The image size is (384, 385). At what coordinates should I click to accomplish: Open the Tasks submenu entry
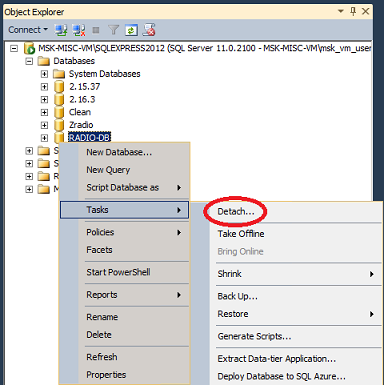(x=125, y=210)
